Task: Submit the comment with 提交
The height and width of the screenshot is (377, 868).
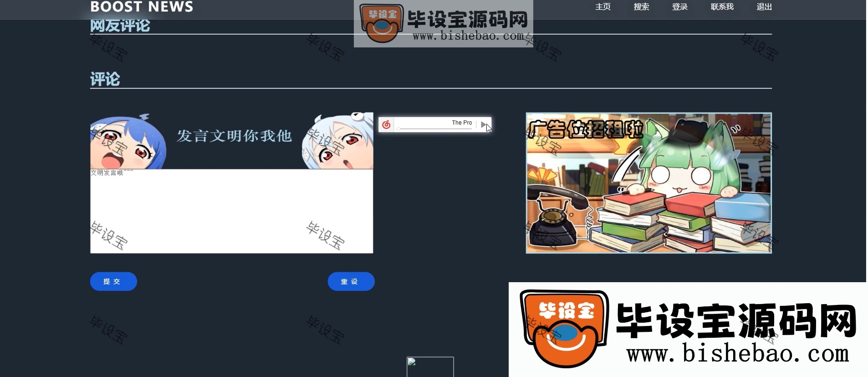Action: pyautogui.click(x=113, y=281)
